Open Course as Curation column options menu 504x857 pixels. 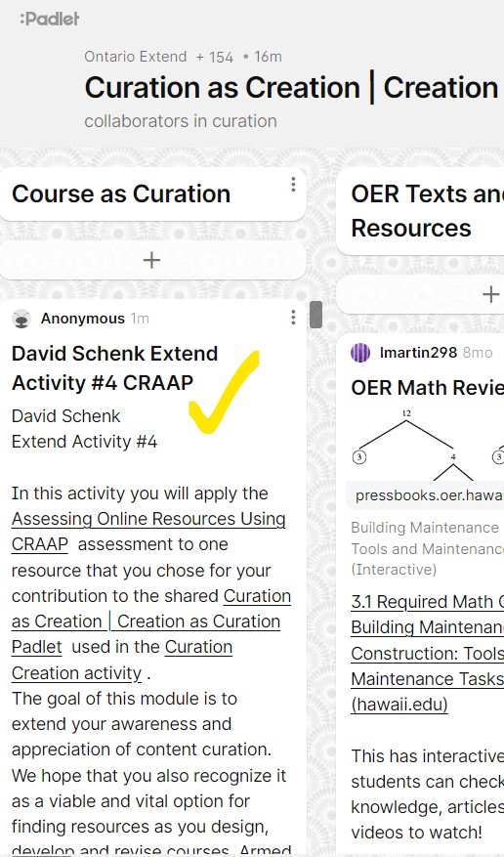293,185
